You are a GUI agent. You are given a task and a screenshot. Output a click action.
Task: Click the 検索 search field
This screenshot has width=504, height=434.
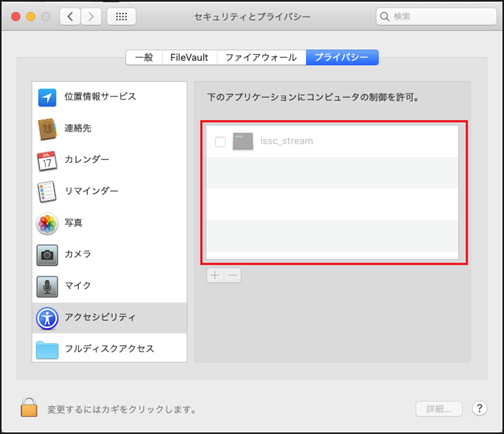tap(436, 16)
